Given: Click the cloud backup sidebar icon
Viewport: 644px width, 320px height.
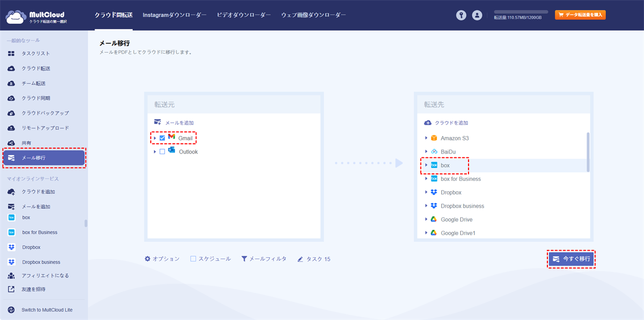Looking at the screenshot, I should click(x=11, y=113).
